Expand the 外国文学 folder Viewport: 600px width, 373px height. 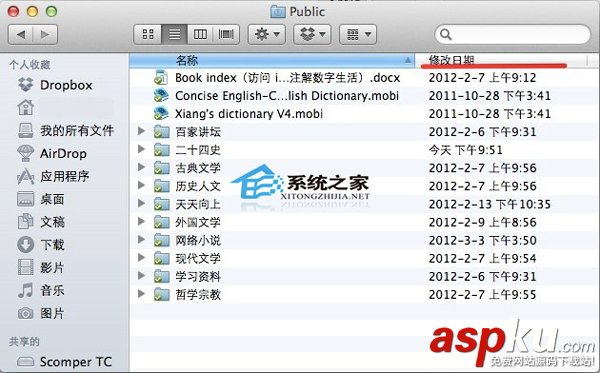tap(141, 221)
